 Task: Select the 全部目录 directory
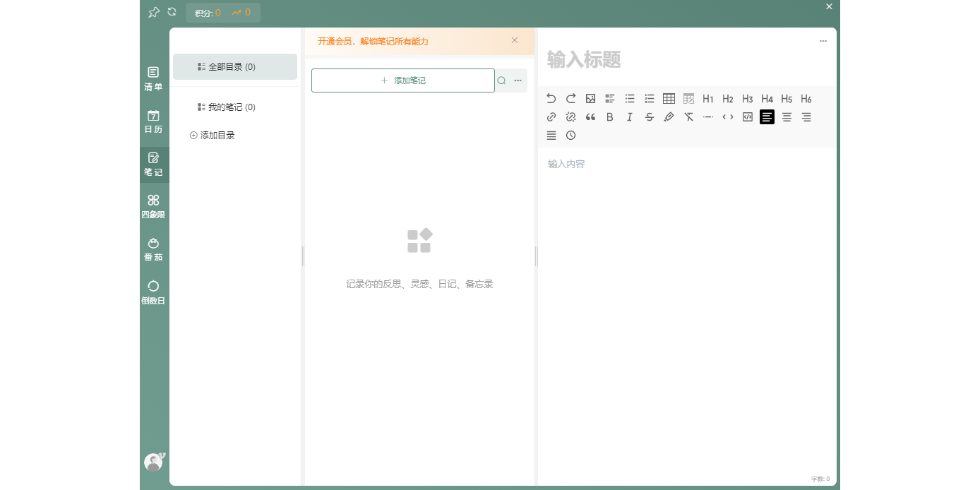click(x=235, y=66)
